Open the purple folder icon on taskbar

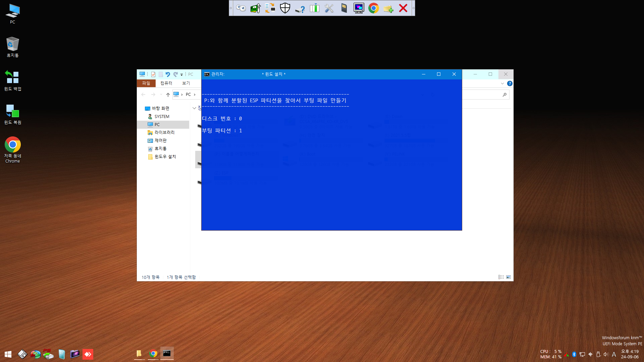pyautogui.click(x=75, y=354)
